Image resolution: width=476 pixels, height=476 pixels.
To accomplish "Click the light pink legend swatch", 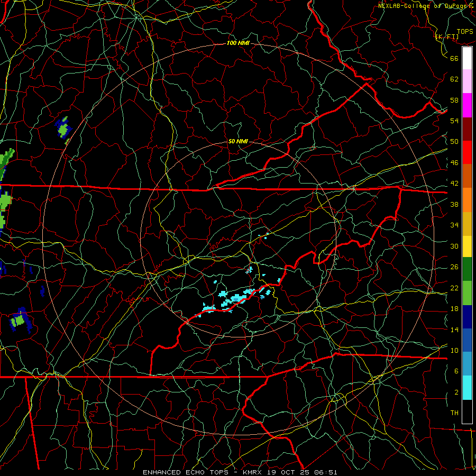I will click(x=467, y=81).
